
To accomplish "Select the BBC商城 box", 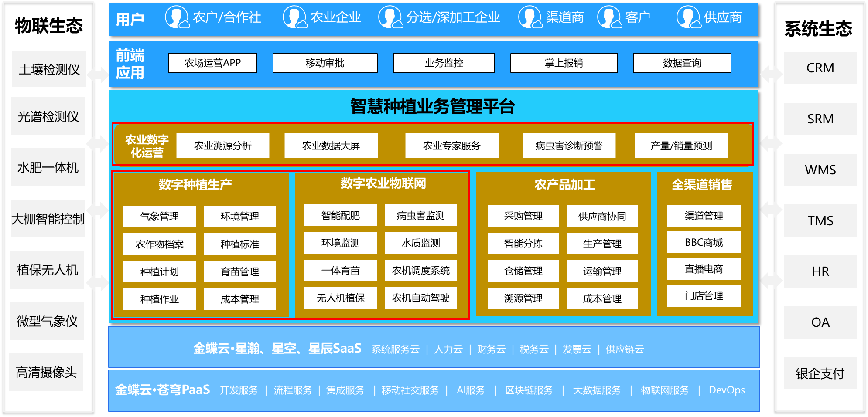I will point(704,242).
